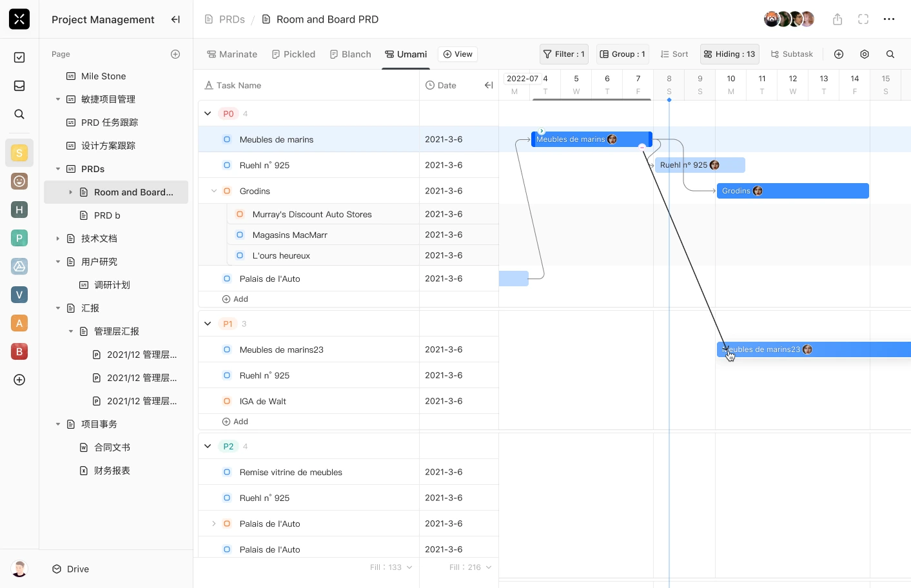Screen dimensions: 911x588
Task: Toggle status circle of Magasins MacMarr
Action: point(240,235)
